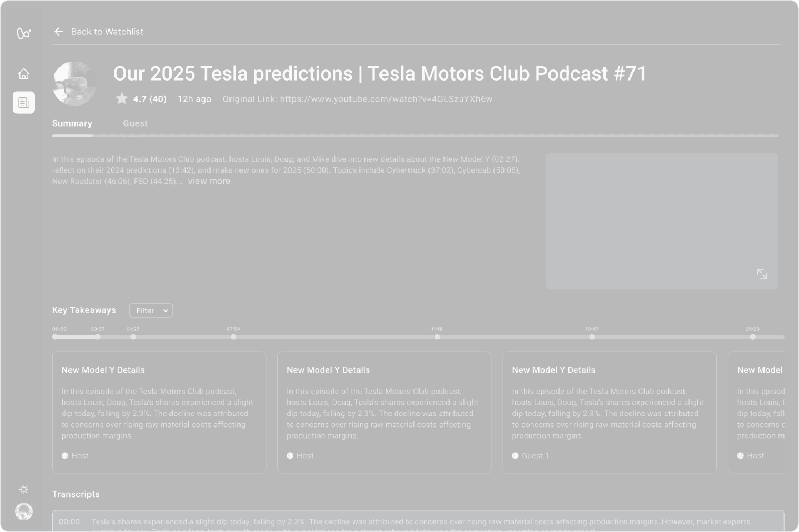Open the Filter dropdown
The height and width of the screenshot is (532, 799).
(x=151, y=310)
